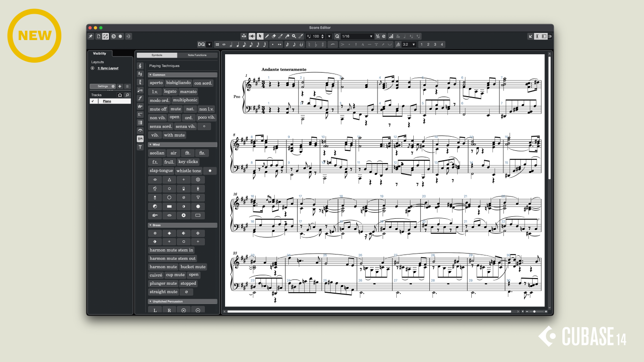Image resolution: width=644 pixels, height=362 pixels.
Task: Open the clefs symbol category
Action: click(140, 66)
